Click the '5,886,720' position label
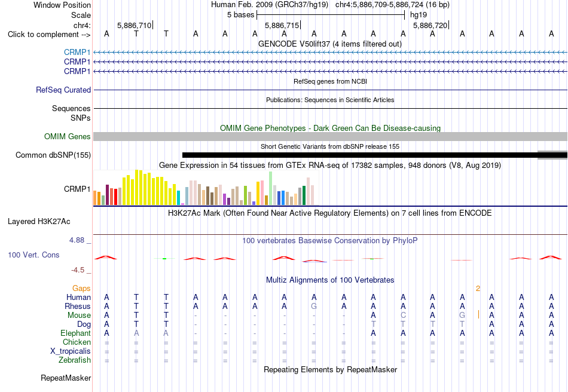 point(430,25)
